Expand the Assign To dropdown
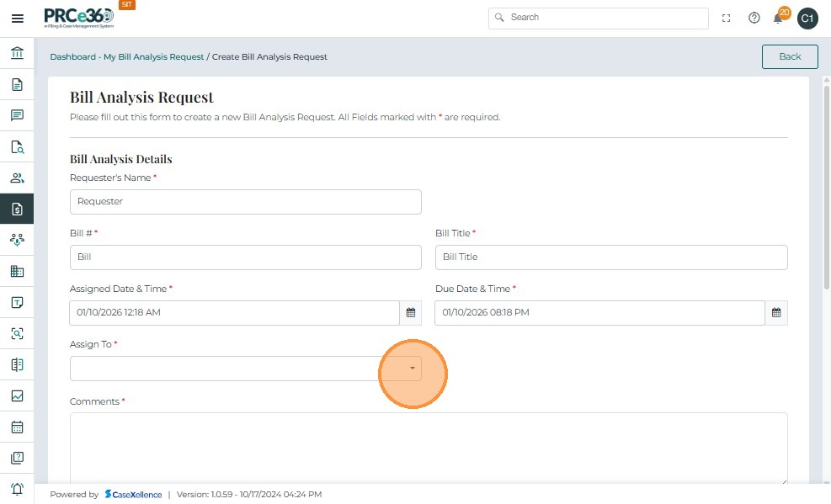Image resolution: width=831 pixels, height=504 pixels. (x=412, y=369)
